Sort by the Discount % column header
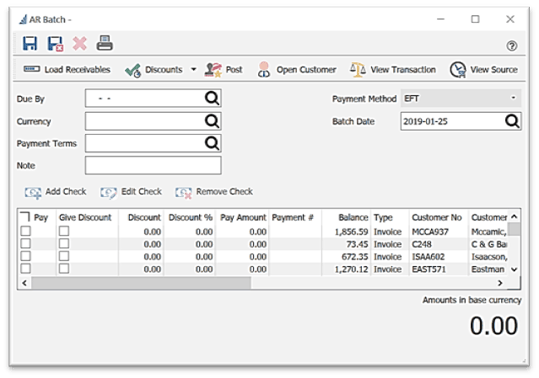 click(190, 218)
